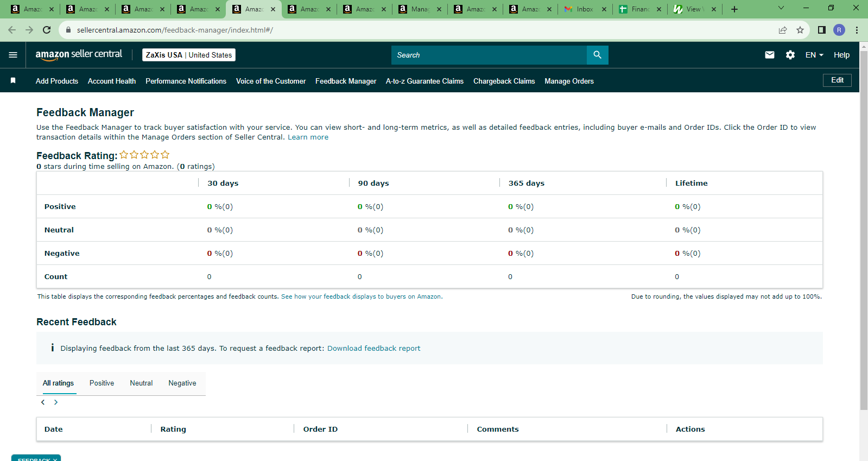Viewport: 868px width, 461px height.
Task: Switch to the Negative ratings tab
Action: tap(182, 383)
